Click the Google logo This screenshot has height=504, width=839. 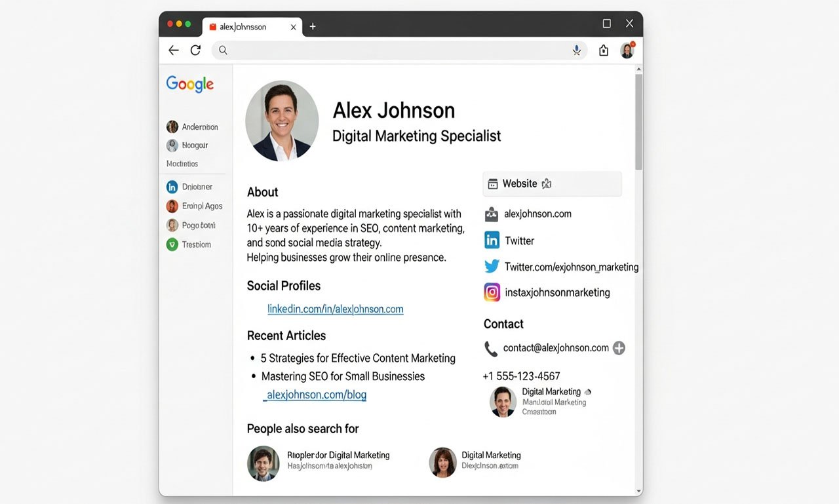(190, 84)
